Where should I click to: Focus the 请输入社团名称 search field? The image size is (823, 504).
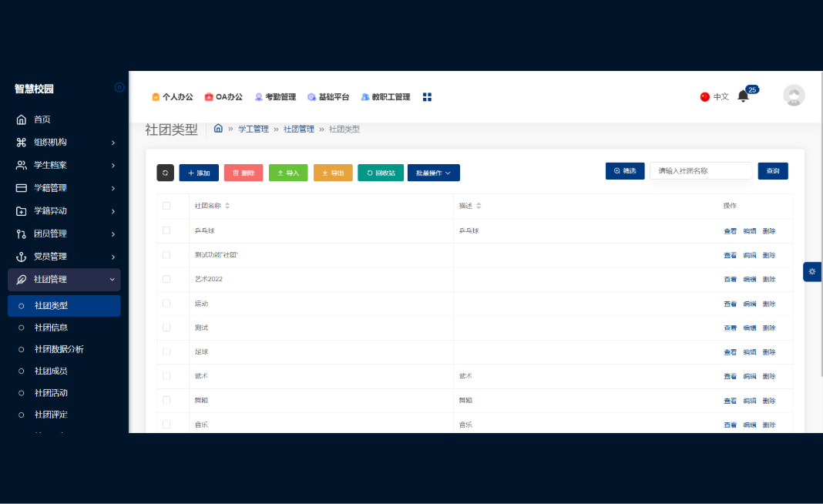click(x=701, y=170)
